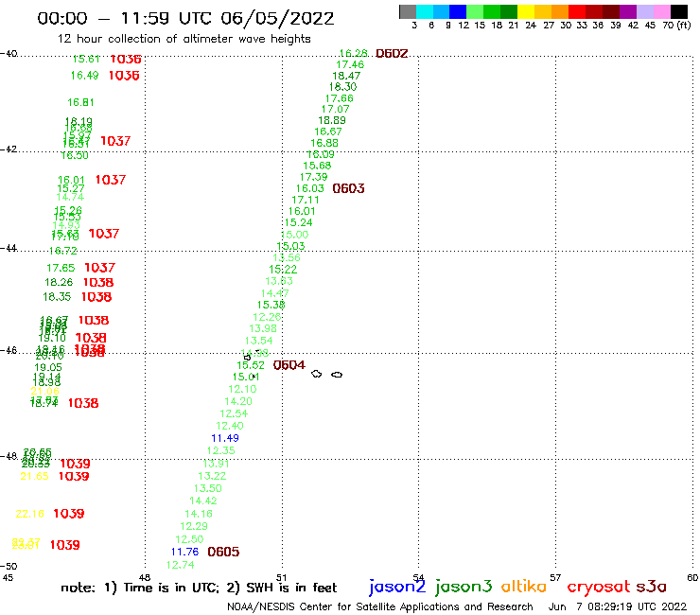Click the '17.46' wave height value
The height and width of the screenshot is (615, 700).
pyautogui.click(x=350, y=64)
